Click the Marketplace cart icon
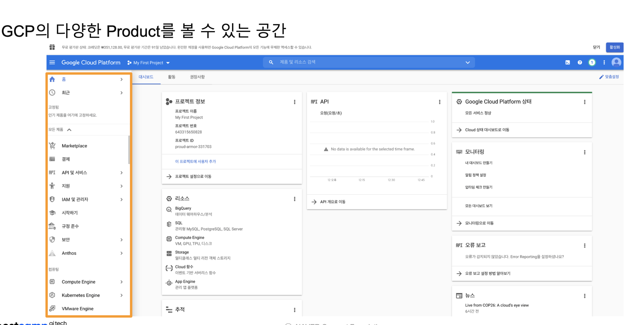The width and height of the screenshot is (644, 325). (x=52, y=146)
